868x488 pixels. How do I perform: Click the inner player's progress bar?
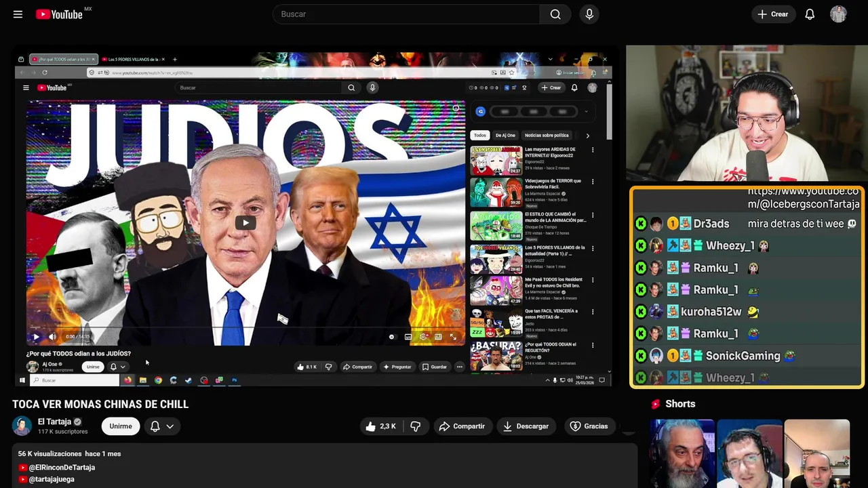tap(245, 328)
